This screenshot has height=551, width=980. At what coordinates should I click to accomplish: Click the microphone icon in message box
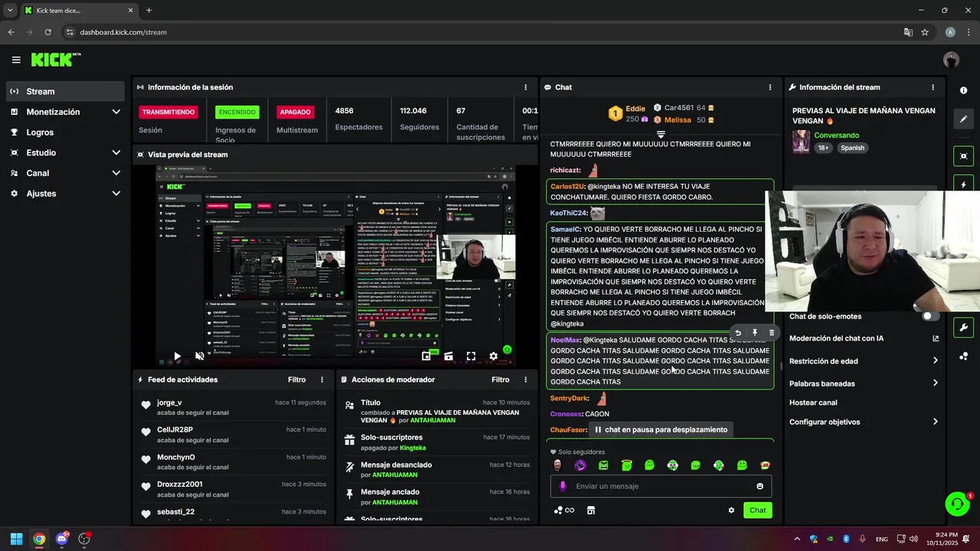[563, 486]
